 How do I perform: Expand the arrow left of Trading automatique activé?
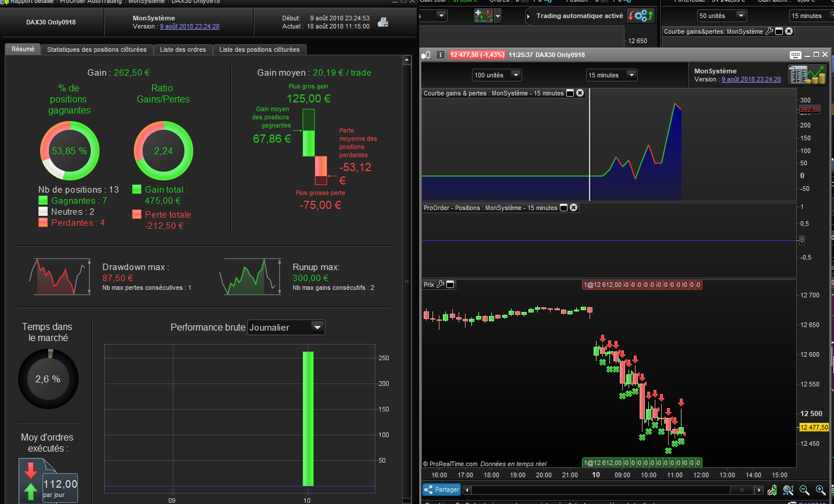pyautogui.click(x=528, y=16)
